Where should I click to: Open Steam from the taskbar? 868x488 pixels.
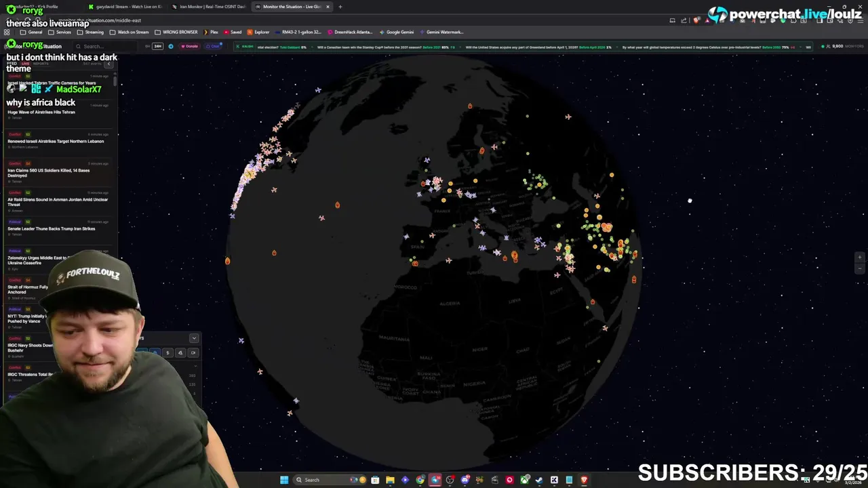[539, 480]
